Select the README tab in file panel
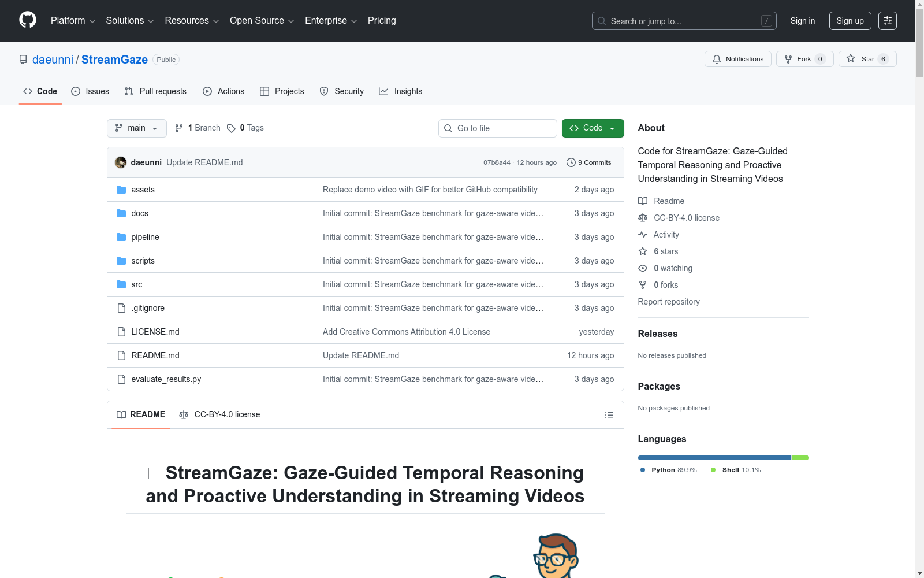The image size is (924, 578). click(x=141, y=414)
